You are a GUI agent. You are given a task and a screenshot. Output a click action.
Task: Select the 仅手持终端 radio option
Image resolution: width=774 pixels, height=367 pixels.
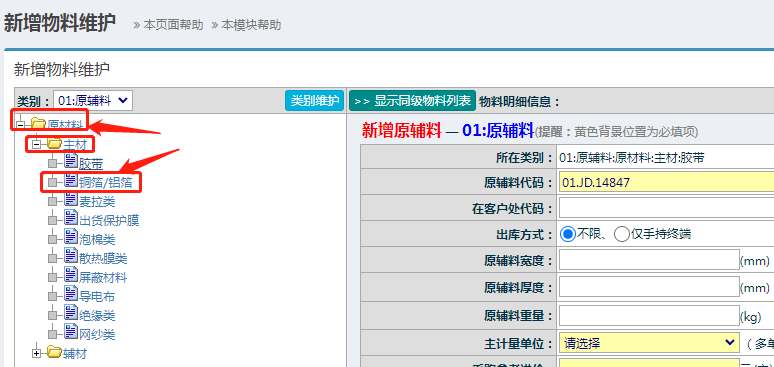[x=621, y=234]
